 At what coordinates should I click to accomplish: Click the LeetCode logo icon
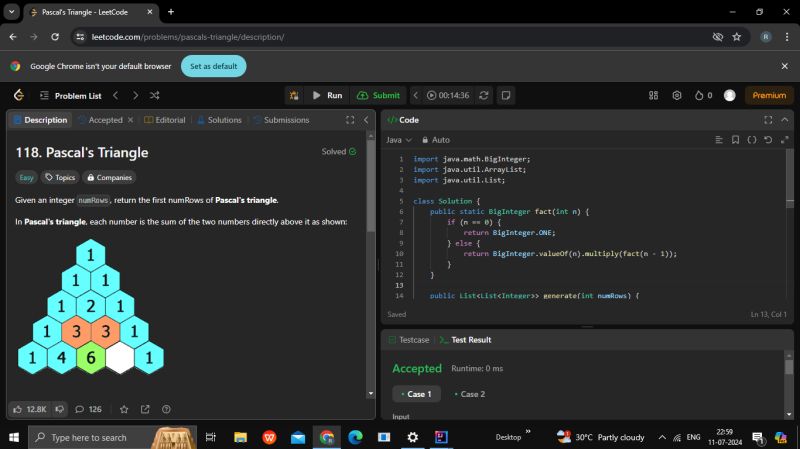click(19, 95)
